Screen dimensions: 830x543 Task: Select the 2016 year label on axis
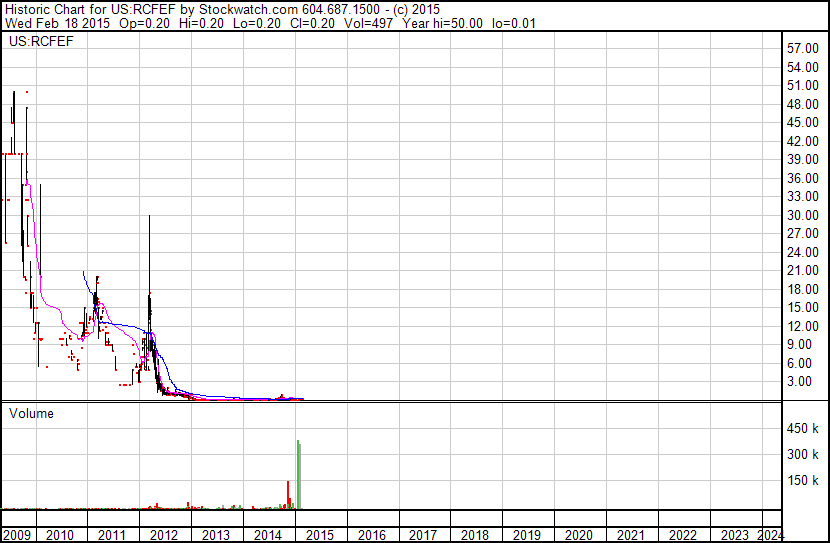372,535
